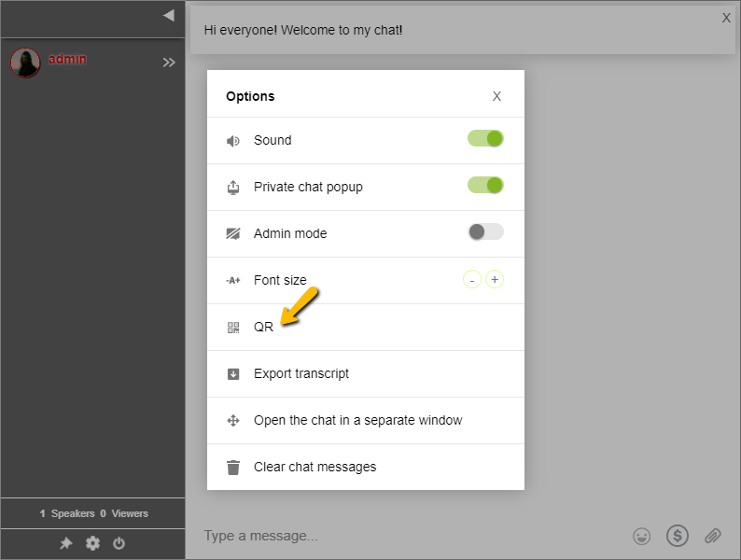Screen dimensions: 741x560
Task: Choose Export transcript option
Action: click(301, 374)
